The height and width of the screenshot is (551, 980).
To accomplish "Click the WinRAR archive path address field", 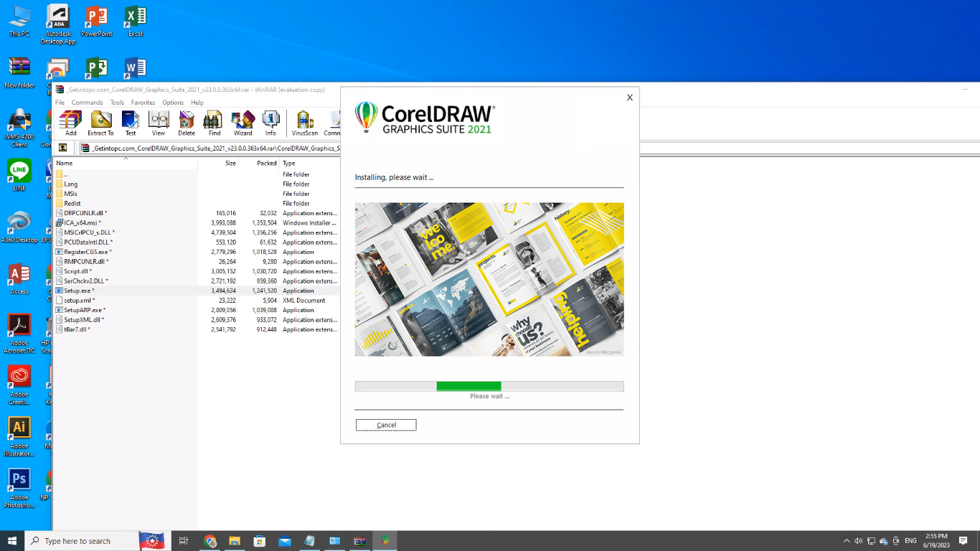I will tap(209, 148).
